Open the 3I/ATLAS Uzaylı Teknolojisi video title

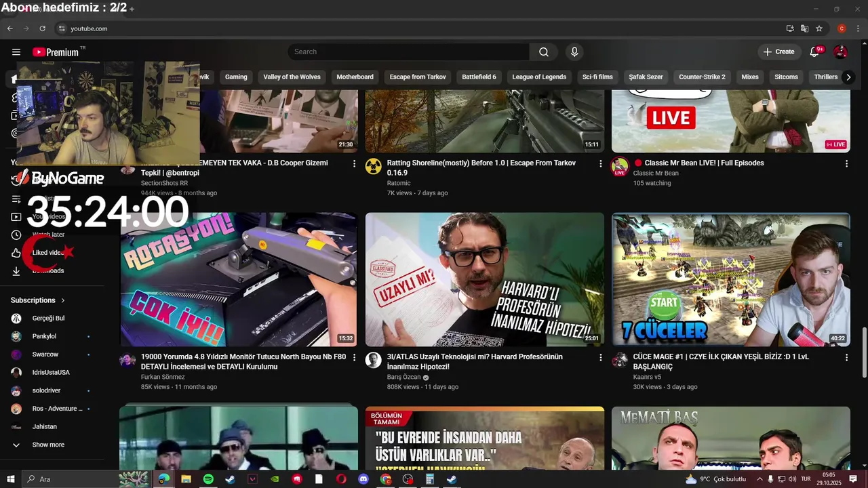point(475,362)
